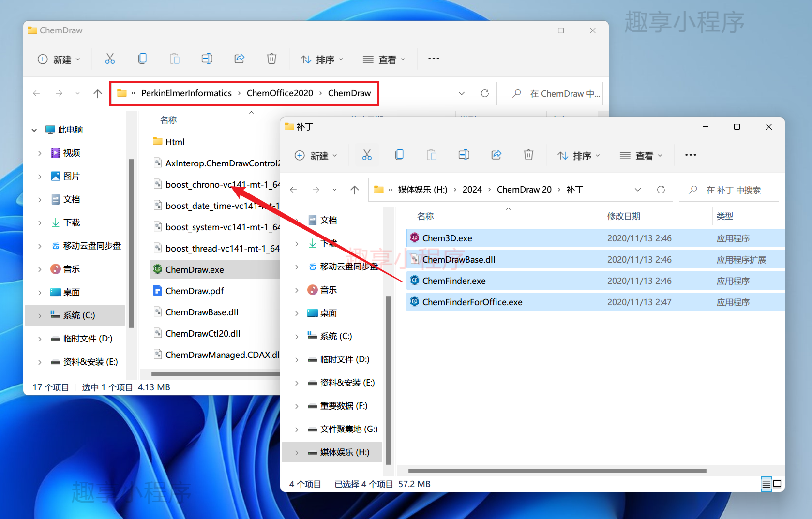Sort by 修改日期 column in 补丁 window
Screen dimensions: 812x519
point(624,216)
